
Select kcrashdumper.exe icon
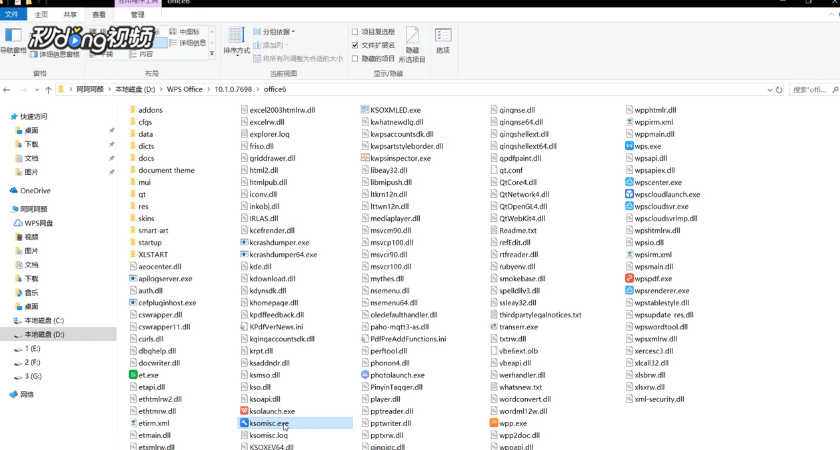pyautogui.click(x=244, y=242)
